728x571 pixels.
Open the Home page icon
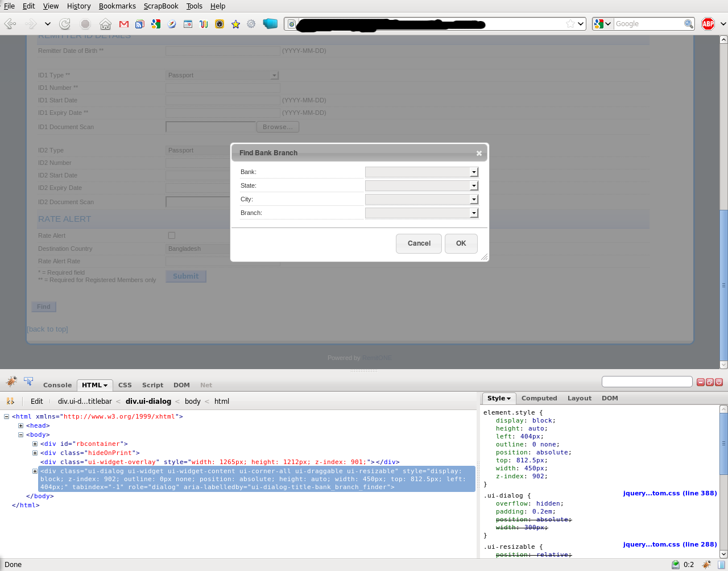[105, 24]
